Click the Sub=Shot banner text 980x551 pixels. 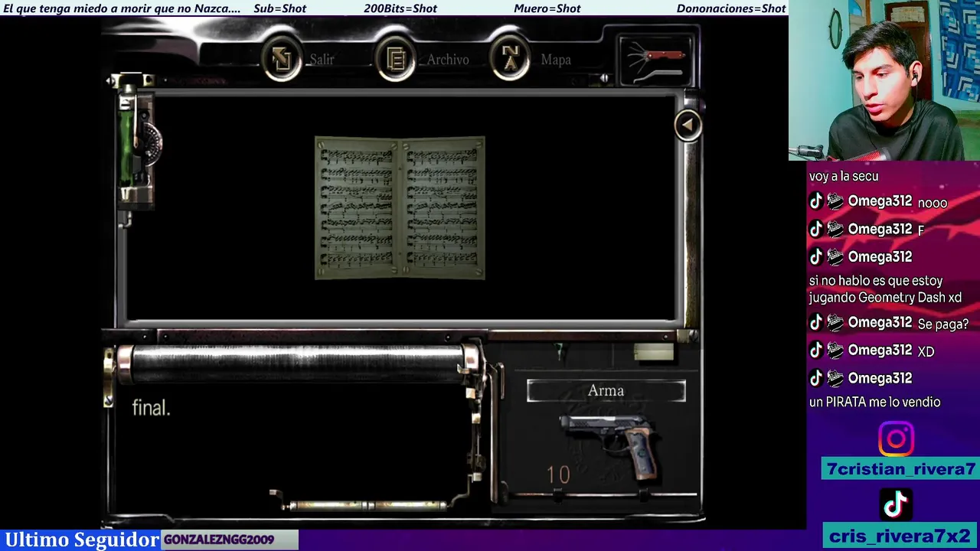(279, 8)
